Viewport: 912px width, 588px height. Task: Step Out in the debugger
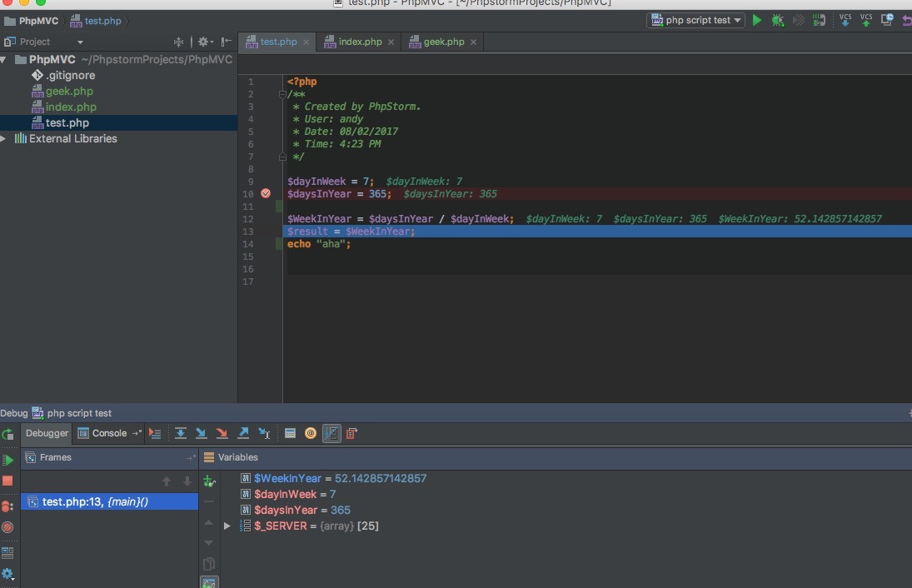click(243, 433)
